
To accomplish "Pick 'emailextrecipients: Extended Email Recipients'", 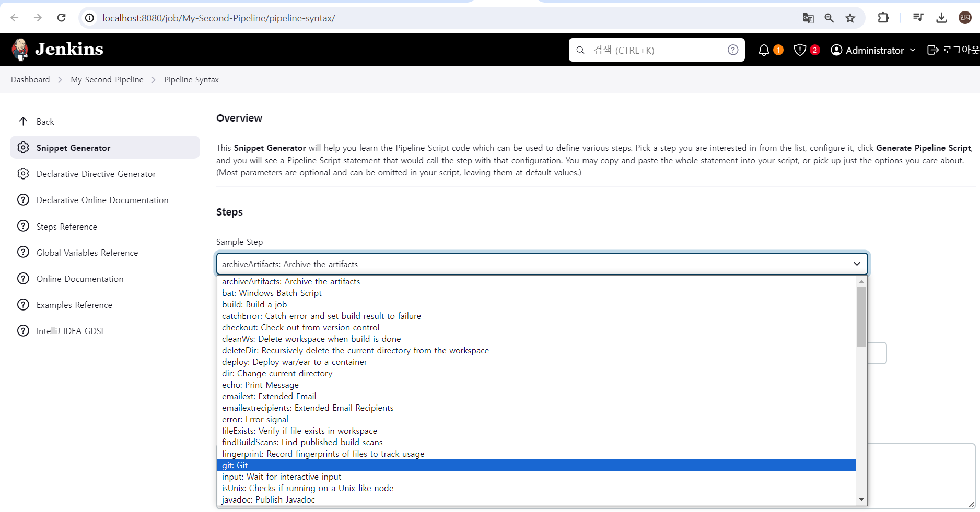I will [536, 408].
